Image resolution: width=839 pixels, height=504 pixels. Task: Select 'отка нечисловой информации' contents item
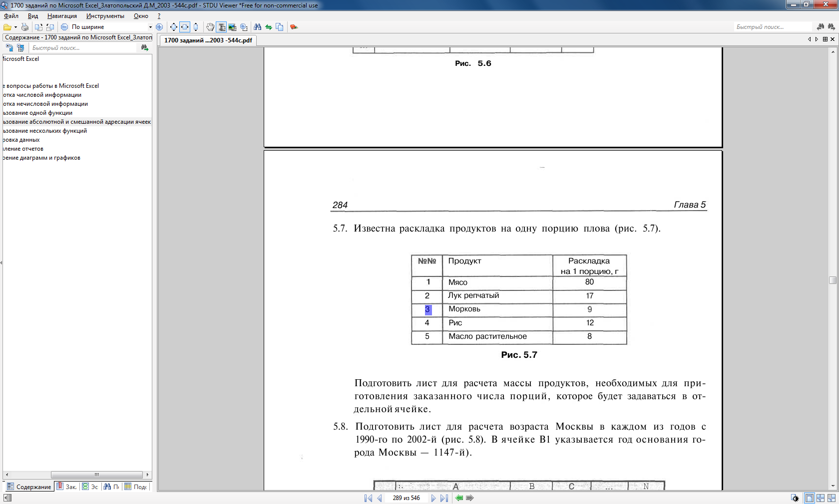[45, 104]
